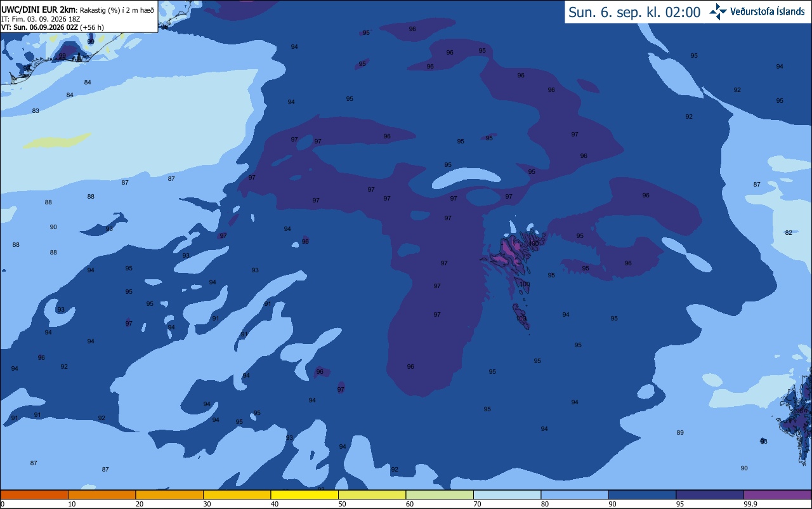Click the Veðurstofa Íslands logo icon
Screen dimensions: 812x509
pyautogui.click(x=718, y=11)
